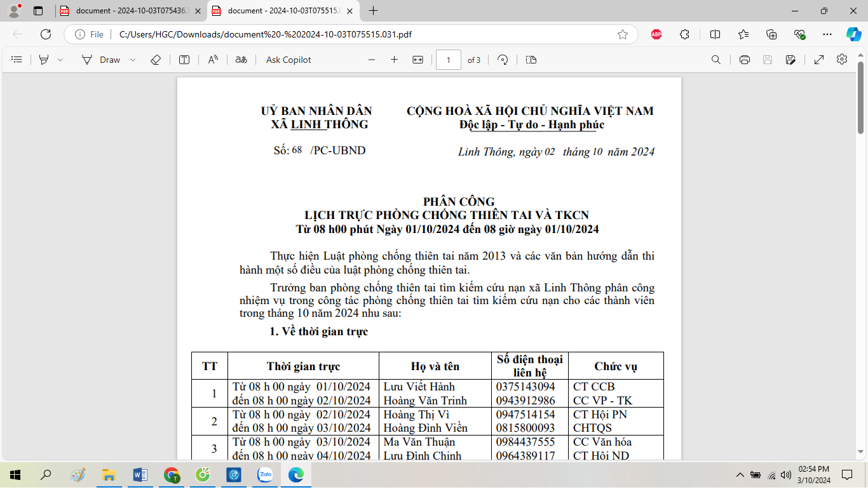
Task: Refresh the current page
Action: coord(46,34)
